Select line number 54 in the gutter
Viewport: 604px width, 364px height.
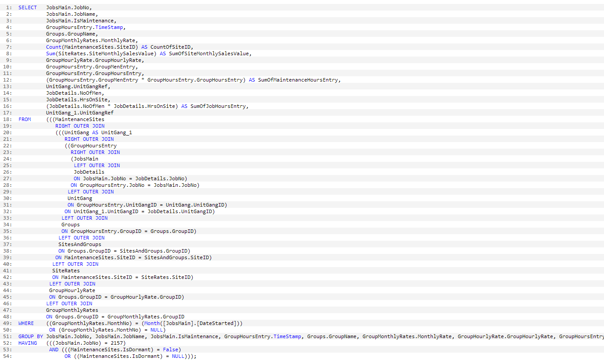tap(8, 356)
